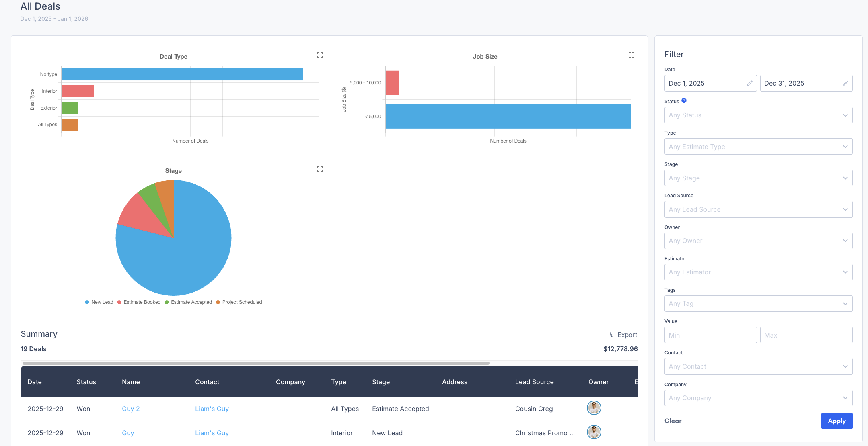Sort table by Stage column header
This screenshot has width=868, height=446.
(381, 382)
